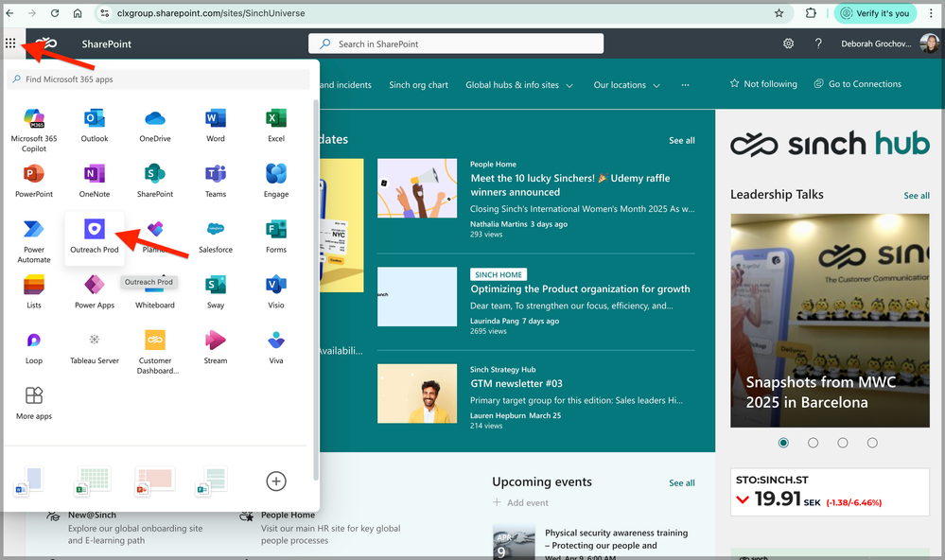Open 'Meet the 10 lucky Sinchers' article
The width and height of the screenshot is (945, 560).
(570, 185)
